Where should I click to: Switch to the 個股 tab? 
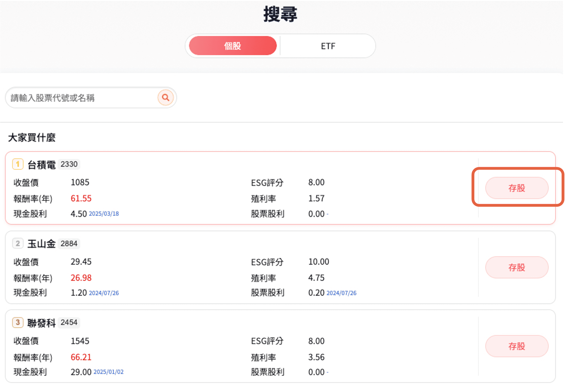pos(233,46)
